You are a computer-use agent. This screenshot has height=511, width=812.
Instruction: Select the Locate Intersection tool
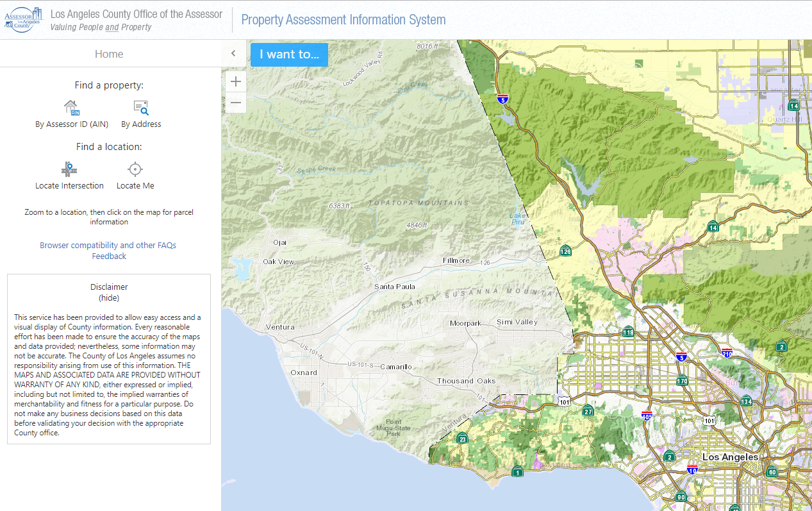(x=69, y=169)
